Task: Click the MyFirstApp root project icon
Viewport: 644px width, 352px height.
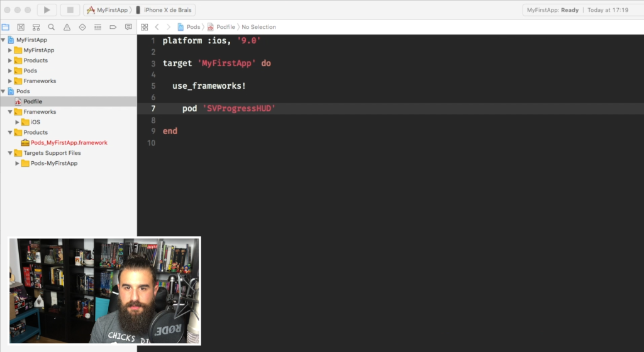Action: 11,40
